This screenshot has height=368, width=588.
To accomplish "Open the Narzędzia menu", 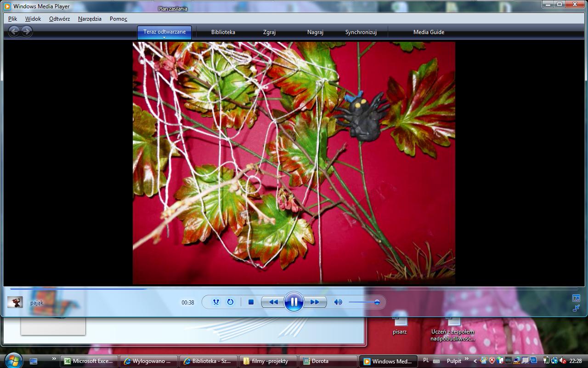I will point(90,19).
